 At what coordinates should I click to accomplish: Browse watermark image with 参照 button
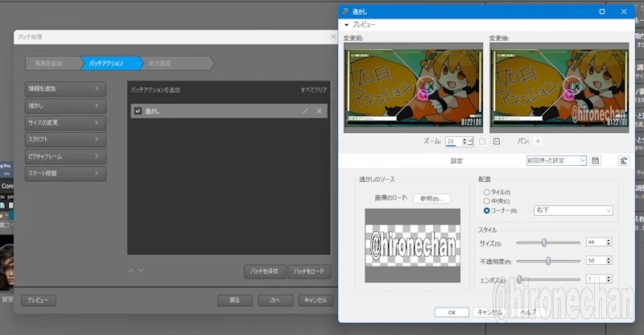[431, 199]
